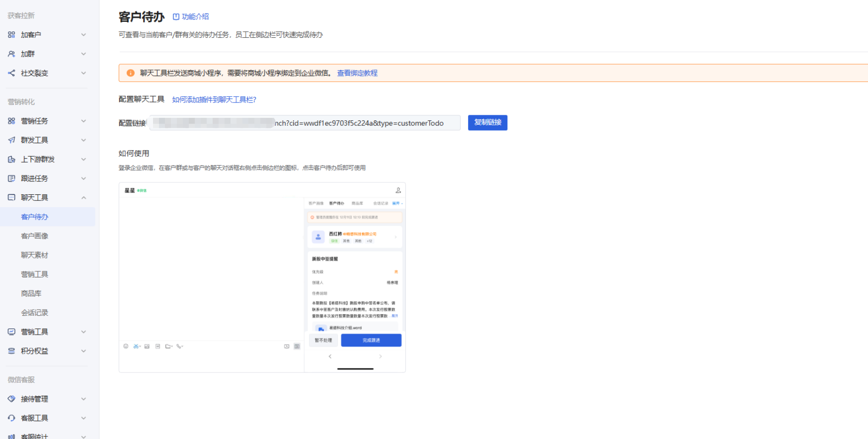Click the 上下游群发 icon
Image resolution: width=868 pixels, height=439 pixels.
[11, 159]
